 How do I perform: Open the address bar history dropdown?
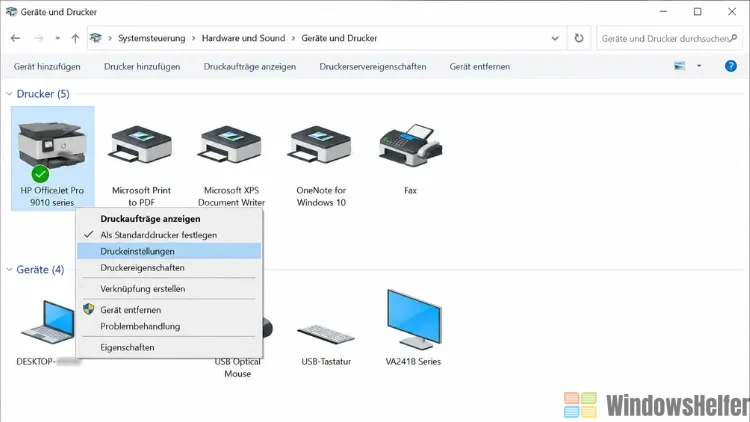click(555, 38)
